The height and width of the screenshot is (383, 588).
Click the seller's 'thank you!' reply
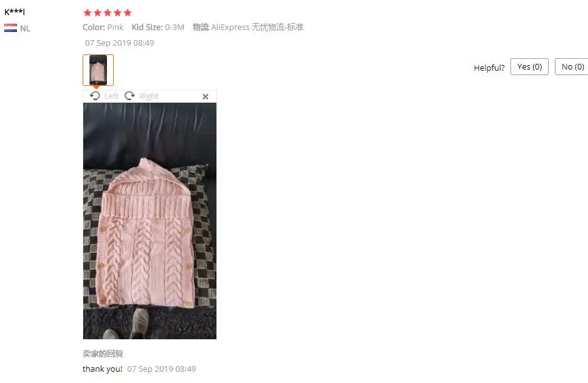click(x=103, y=369)
